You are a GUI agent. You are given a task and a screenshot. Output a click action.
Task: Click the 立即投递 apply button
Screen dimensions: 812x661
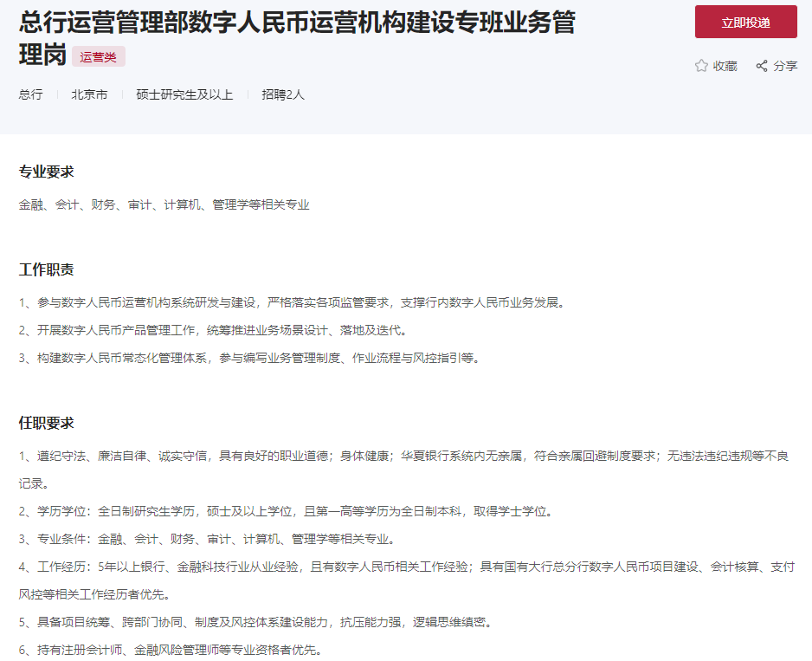click(745, 23)
